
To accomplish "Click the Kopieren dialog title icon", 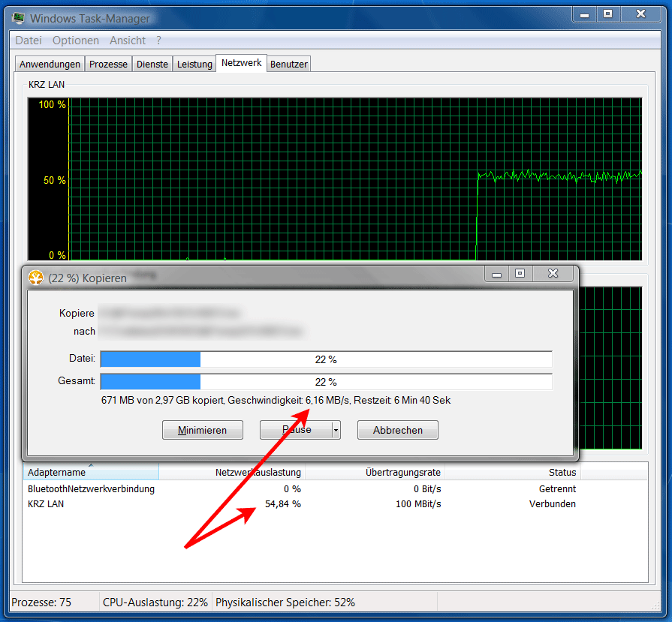I will click(36, 278).
